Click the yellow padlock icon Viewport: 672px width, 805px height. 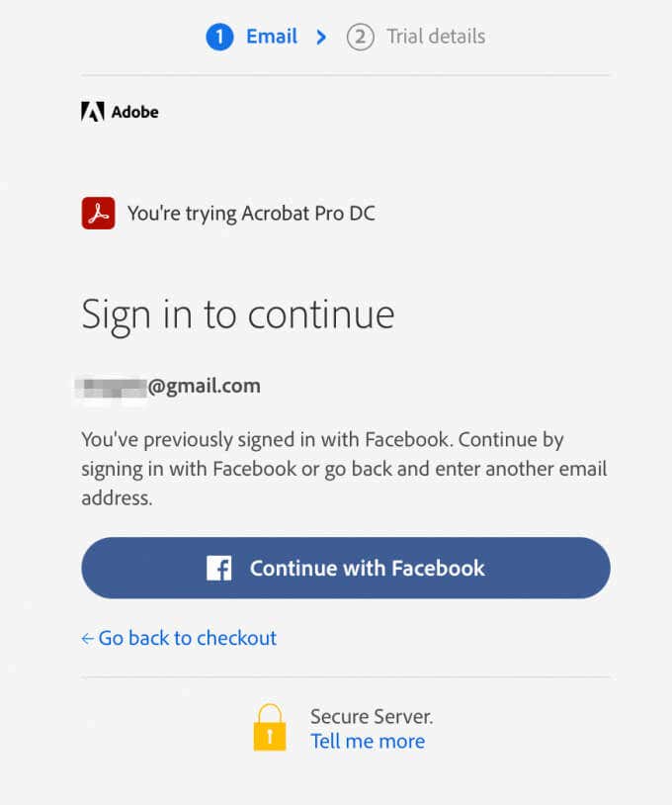point(269,728)
